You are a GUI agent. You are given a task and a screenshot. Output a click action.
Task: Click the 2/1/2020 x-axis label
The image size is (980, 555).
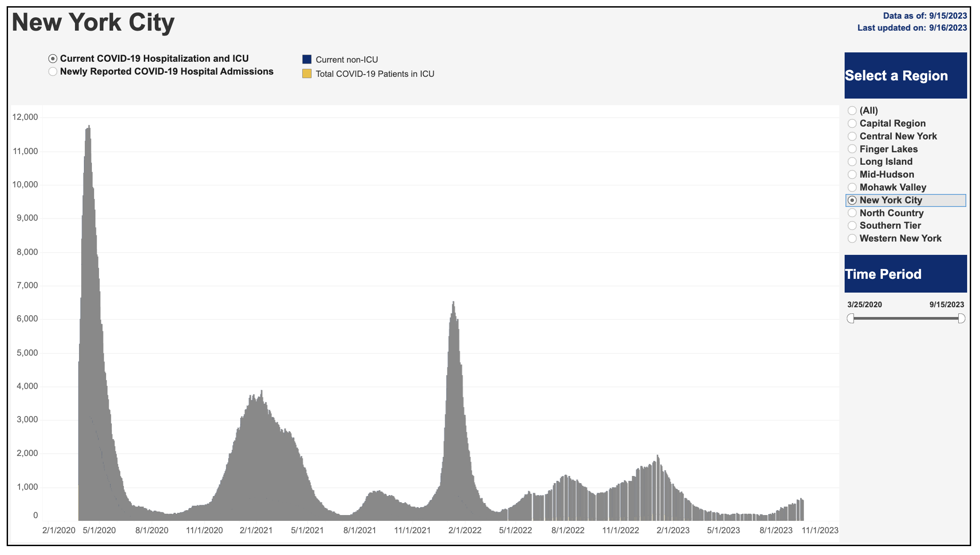[x=59, y=530]
